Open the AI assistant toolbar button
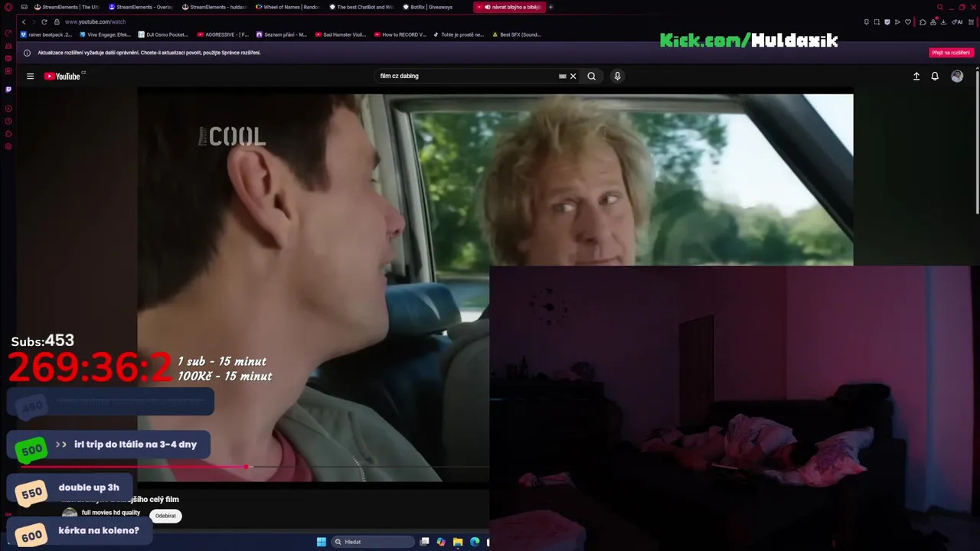Image resolution: width=980 pixels, height=551 pixels. (x=957, y=22)
